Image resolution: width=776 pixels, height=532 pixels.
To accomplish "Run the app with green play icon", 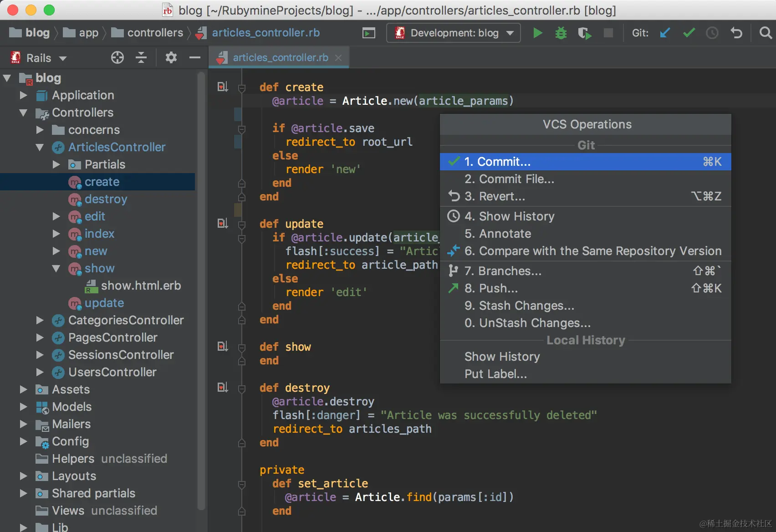I will 537,33.
